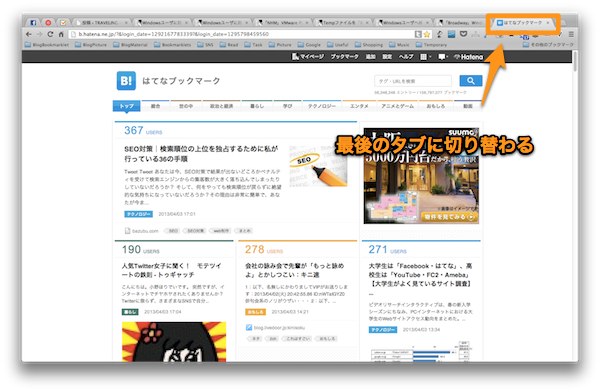Click the page vertical scrollbar

(x=576, y=207)
